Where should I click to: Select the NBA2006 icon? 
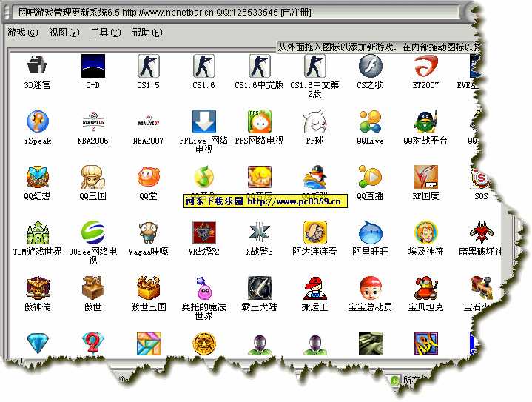tap(93, 121)
